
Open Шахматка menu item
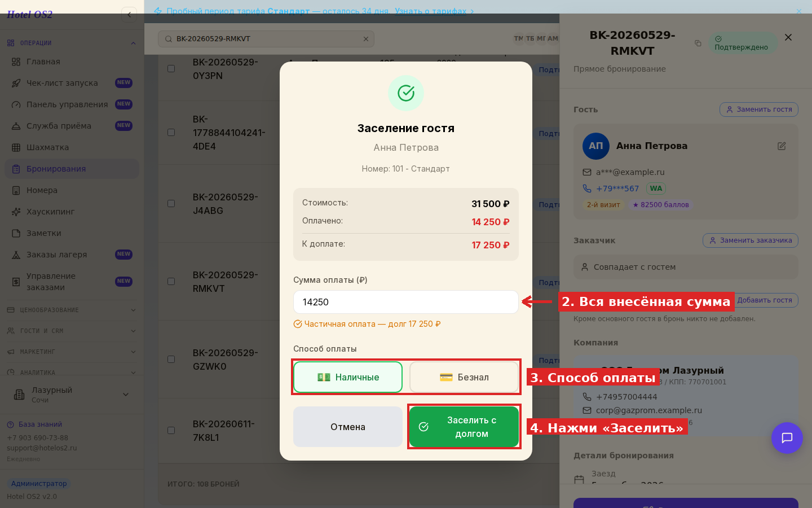pyautogui.click(x=72, y=147)
